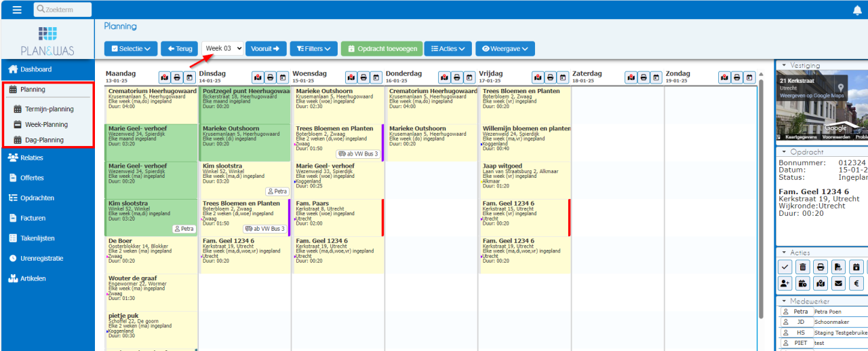Collapse the Medewerker panel
Image resolution: width=868 pixels, height=351 pixels.
tap(785, 301)
